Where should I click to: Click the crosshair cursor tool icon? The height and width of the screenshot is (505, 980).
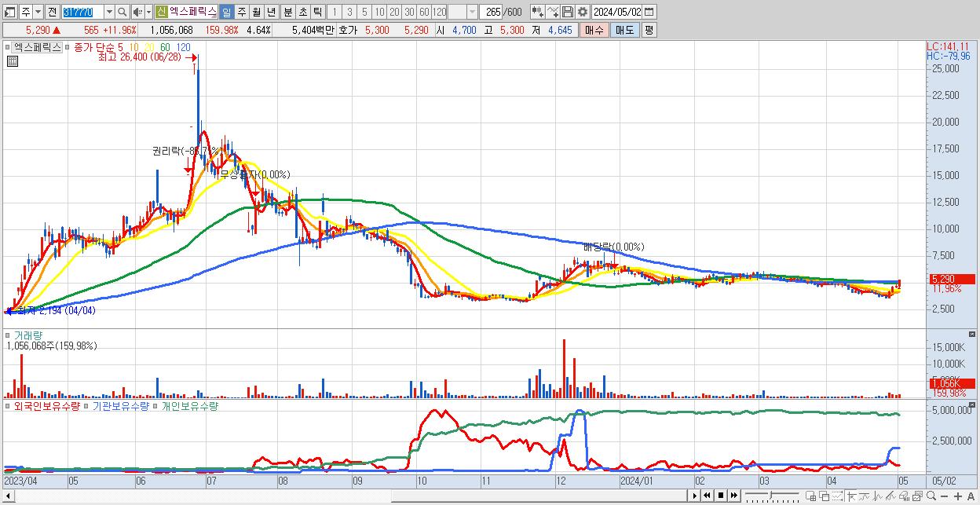point(851,496)
